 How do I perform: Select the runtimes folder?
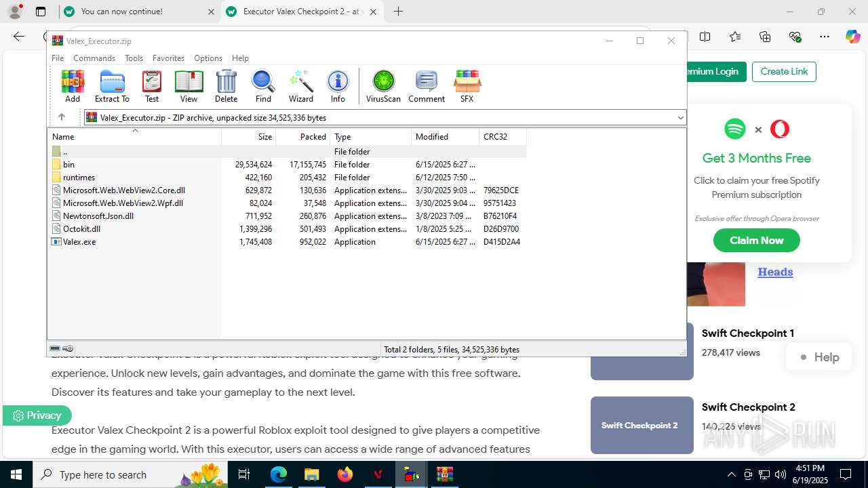click(287, 178)
